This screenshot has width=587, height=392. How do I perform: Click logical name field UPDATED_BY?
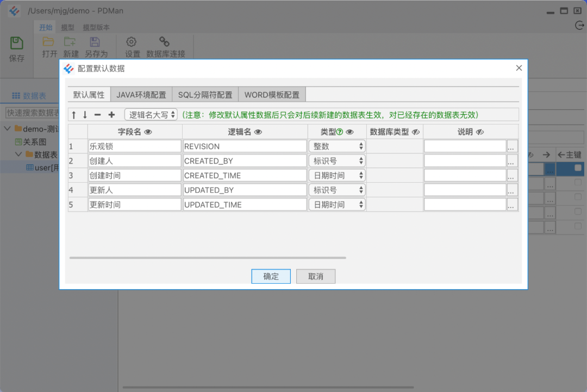[245, 190]
